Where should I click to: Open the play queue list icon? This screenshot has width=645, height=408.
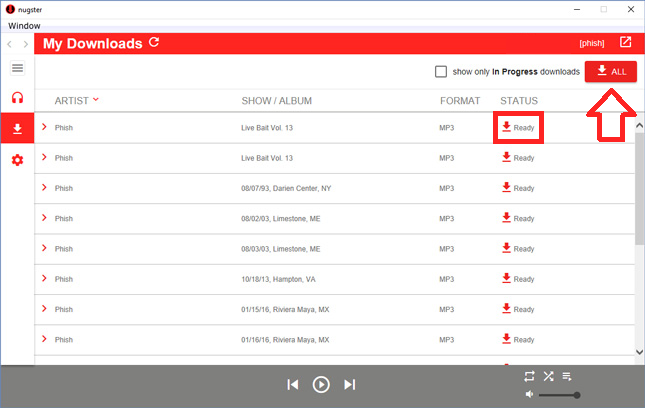click(567, 376)
